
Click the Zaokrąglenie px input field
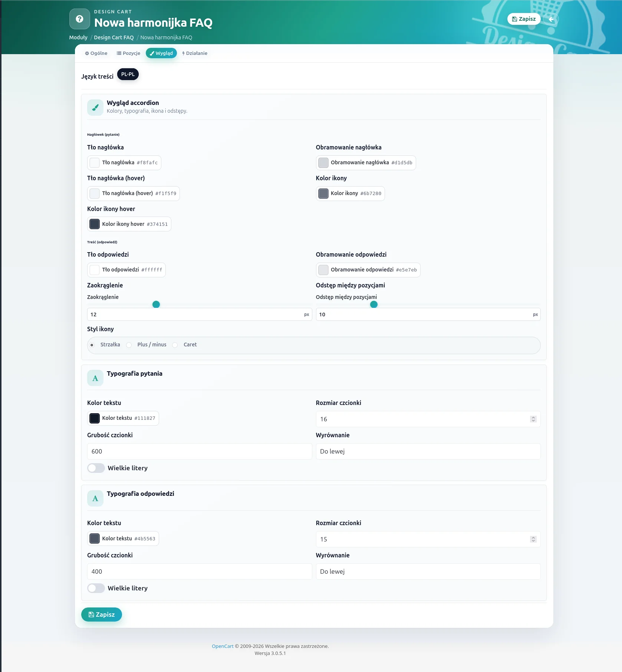click(200, 314)
